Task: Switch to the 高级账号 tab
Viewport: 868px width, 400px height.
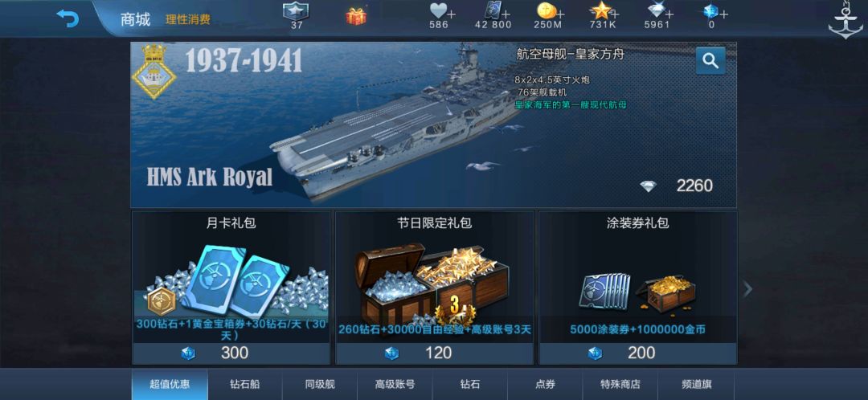Action: (395, 385)
